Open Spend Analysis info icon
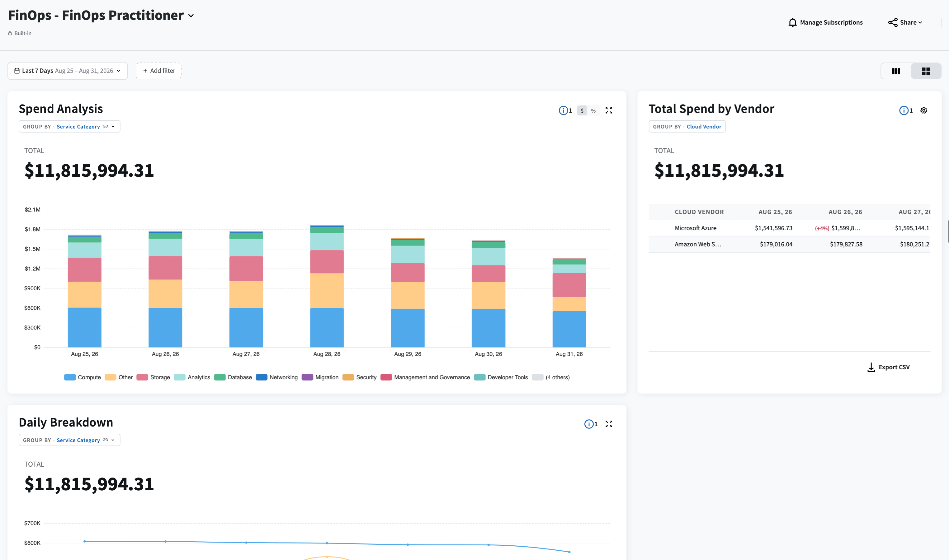 [x=563, y=110]
